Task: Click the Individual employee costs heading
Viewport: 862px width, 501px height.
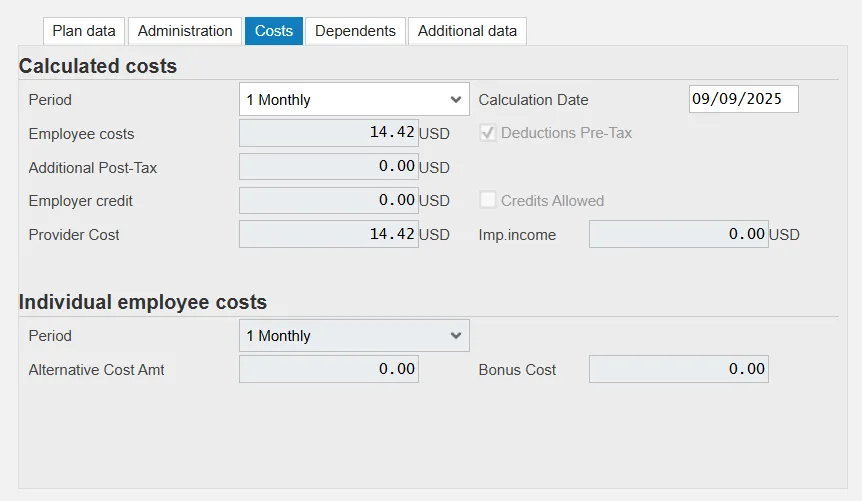Action: 143,302
